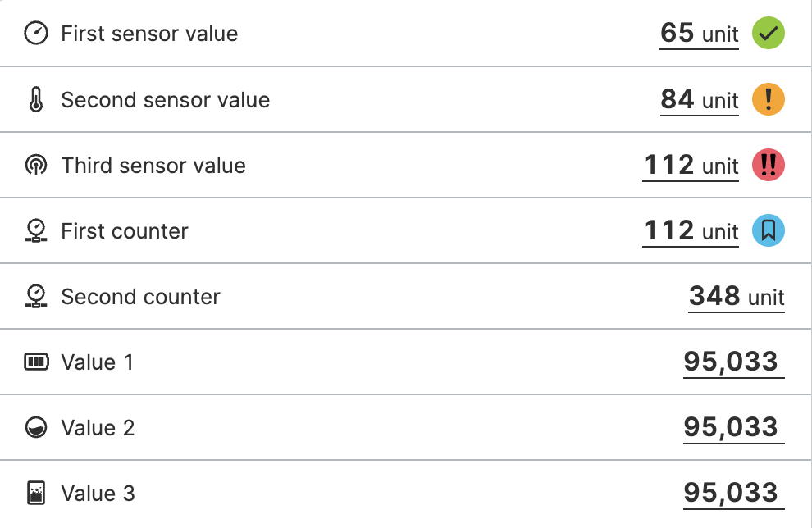The height and width of the screenshot is (528, 812).
Task: Click the half-filled circle icon for Value 2
Action: coord(36,428)
